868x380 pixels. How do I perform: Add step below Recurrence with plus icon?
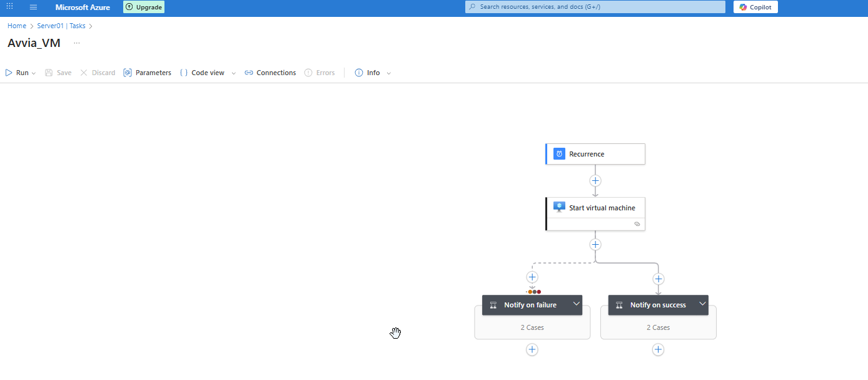click(595, 181)
